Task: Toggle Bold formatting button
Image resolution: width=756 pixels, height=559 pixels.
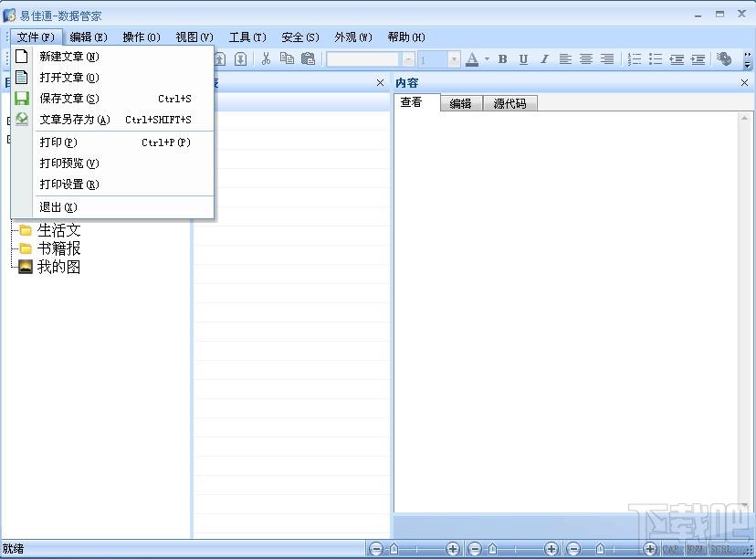Action: pyautogui.click(x=502, y=58)
